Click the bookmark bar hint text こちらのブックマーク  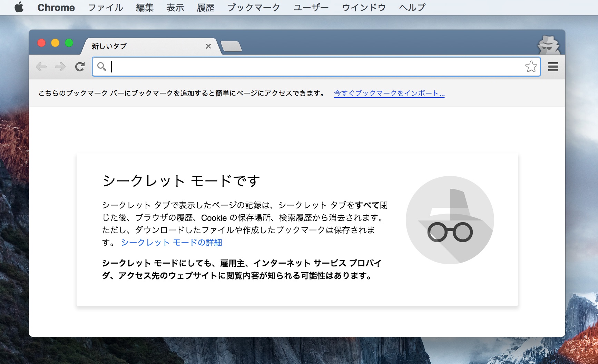tap(182, 94)
